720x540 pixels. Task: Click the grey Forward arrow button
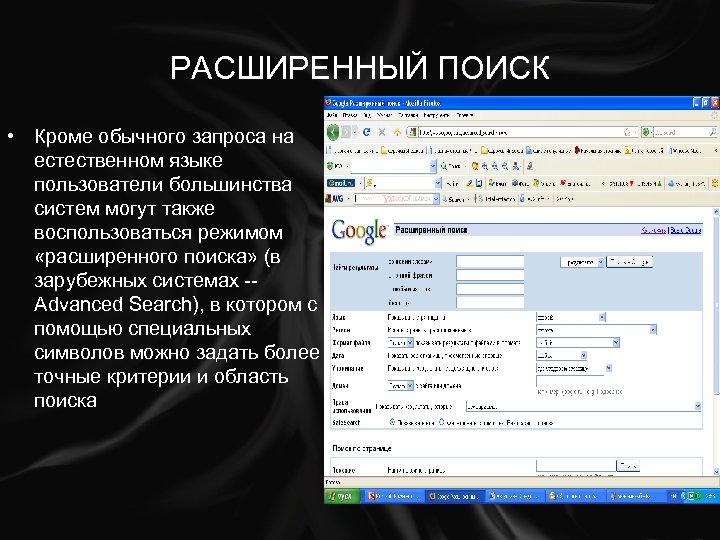(x=346, y=132)
